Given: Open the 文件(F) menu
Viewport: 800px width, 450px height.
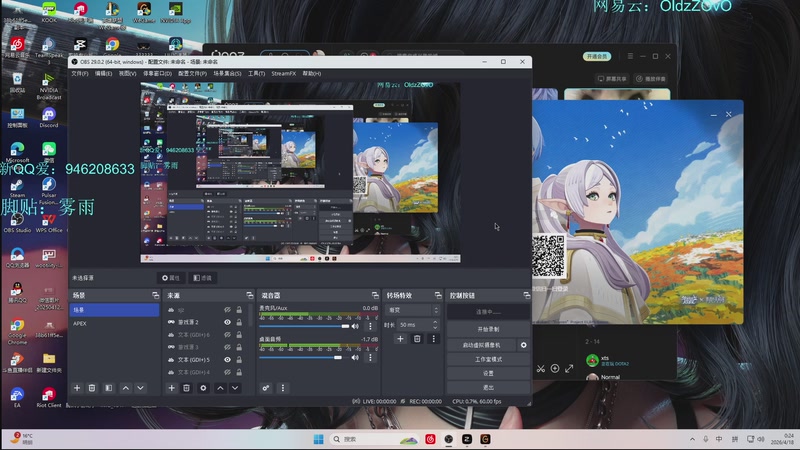Looking at the screenshot, I should [80, 73].
